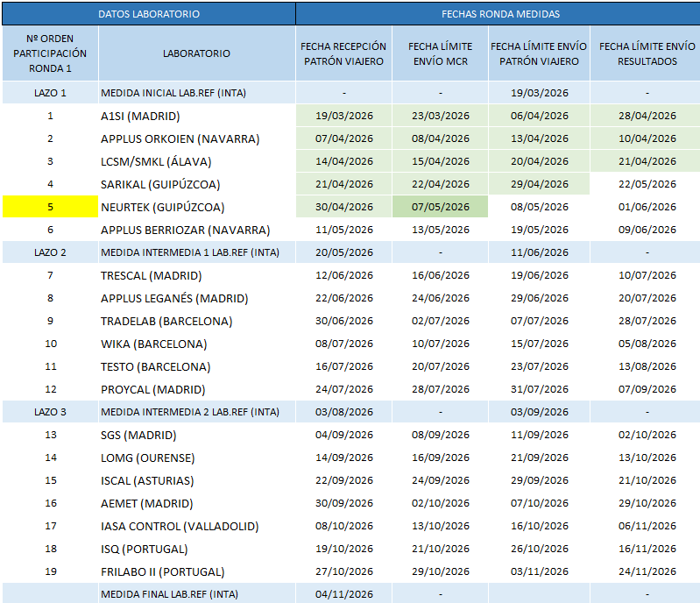Click reception date 30/04/2026 for NEURTEK
Screen dimensions: 700x603
click(x=343, y=207)
